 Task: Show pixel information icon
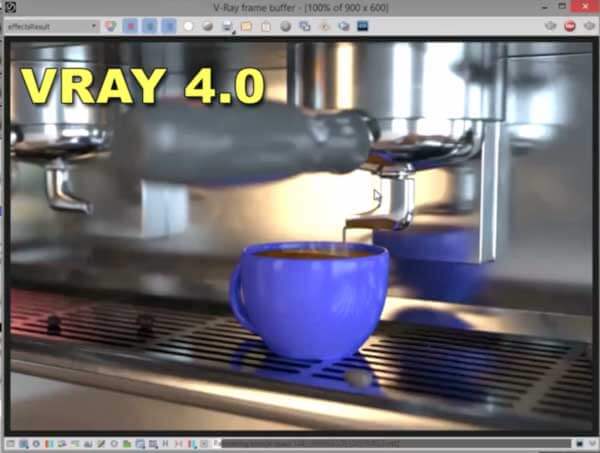pyautogui.click(x=49, y=444)
